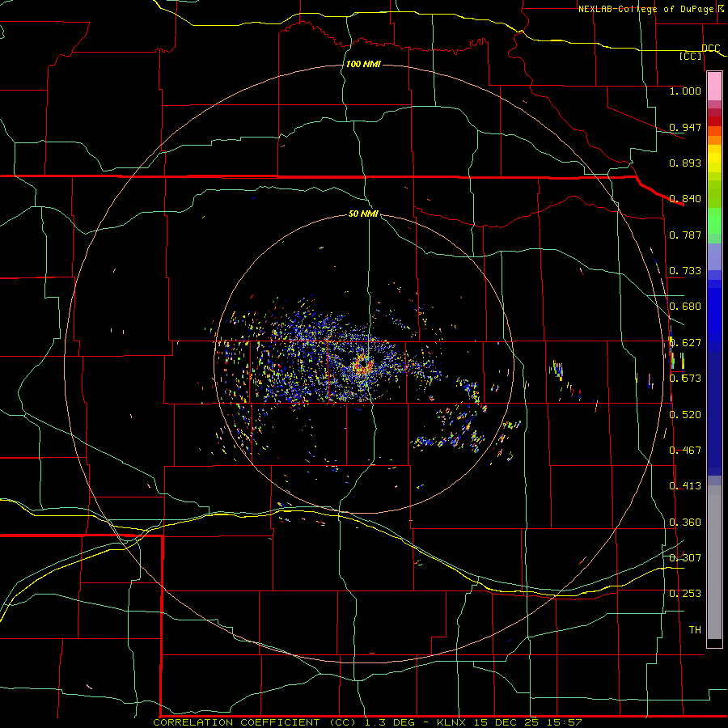Click the '15 DEC 25 15:57' timestamp
Viewport: 728px width, 728px height.
click(528, 722)
